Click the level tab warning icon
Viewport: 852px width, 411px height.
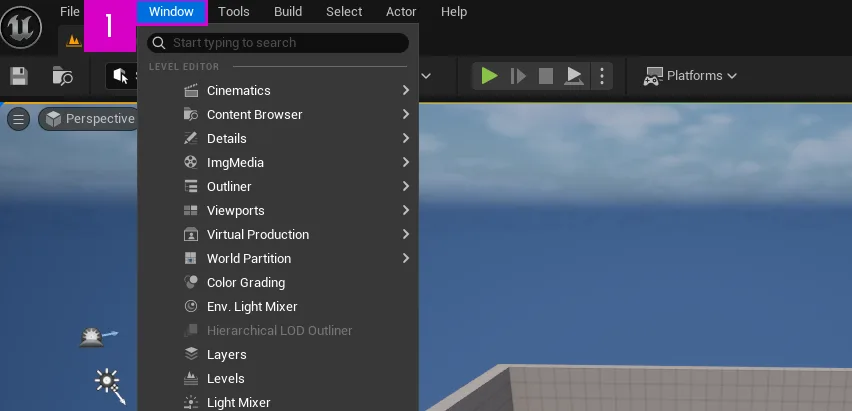(73, 41)
